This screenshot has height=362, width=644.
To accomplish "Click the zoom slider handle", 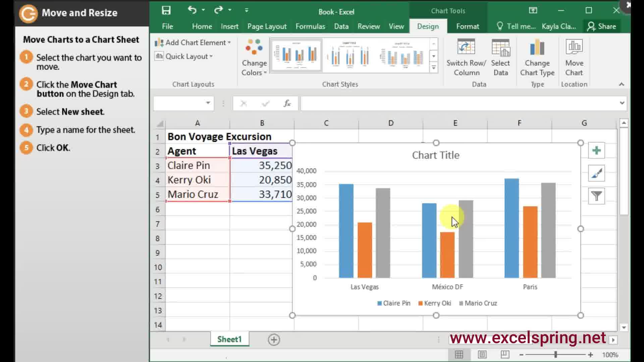I will click(556, 355).
